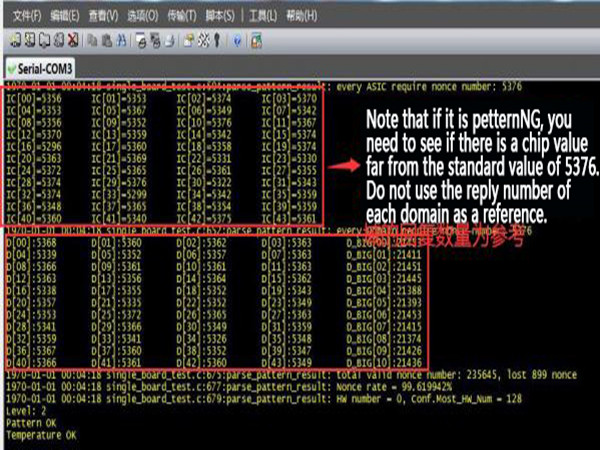Click the Print Screen toolbar icon
Screen dimensions: 600x450
[x=141, y=40]
